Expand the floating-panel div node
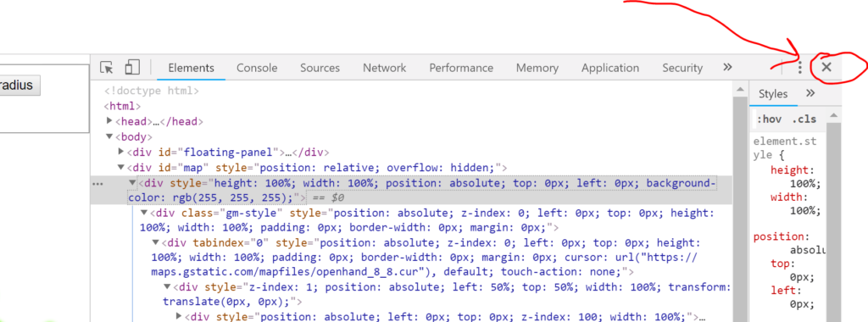868x322 pixels. tap(121, 151)
